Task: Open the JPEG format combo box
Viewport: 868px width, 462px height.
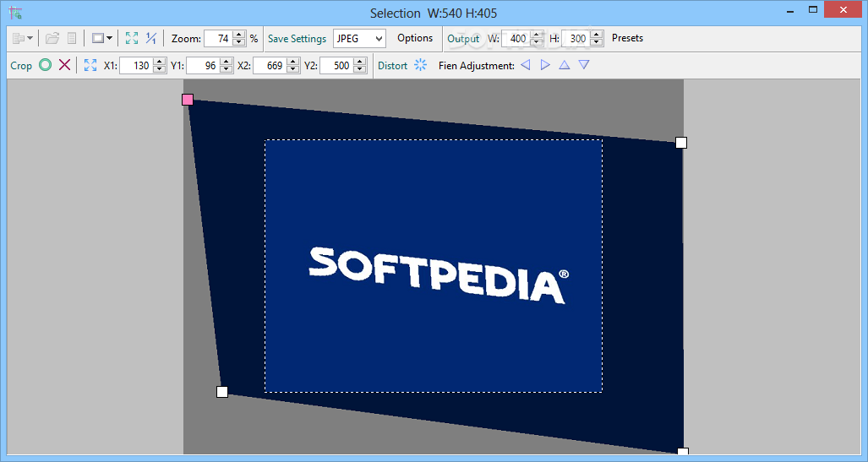Action: click(359, 38)
